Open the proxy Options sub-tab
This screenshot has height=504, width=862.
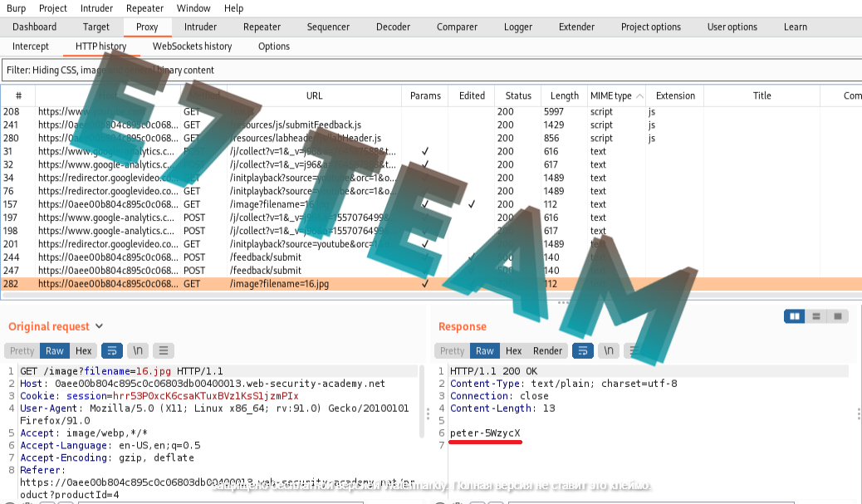[x=274, y=46]
